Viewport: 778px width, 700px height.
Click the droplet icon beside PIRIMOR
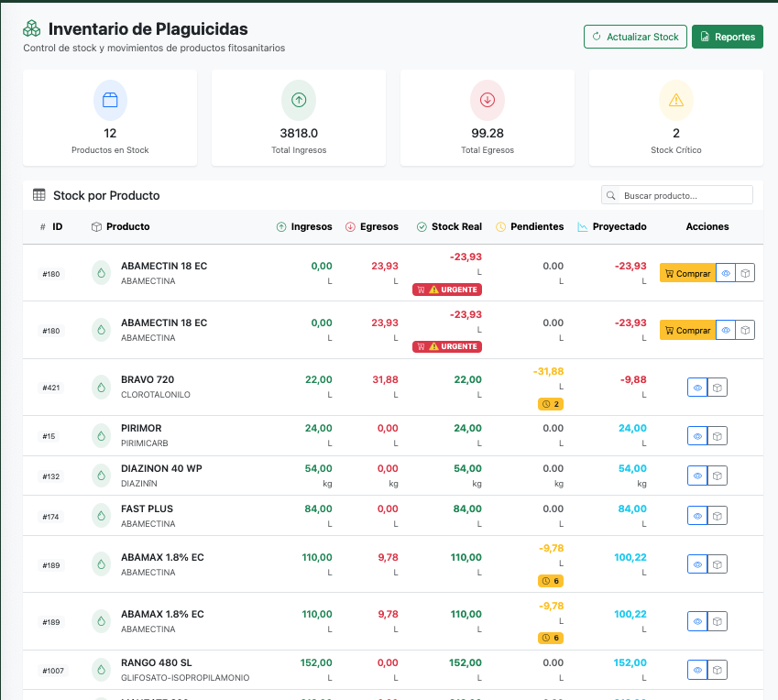pyautogui.click(x=101, y=436)
